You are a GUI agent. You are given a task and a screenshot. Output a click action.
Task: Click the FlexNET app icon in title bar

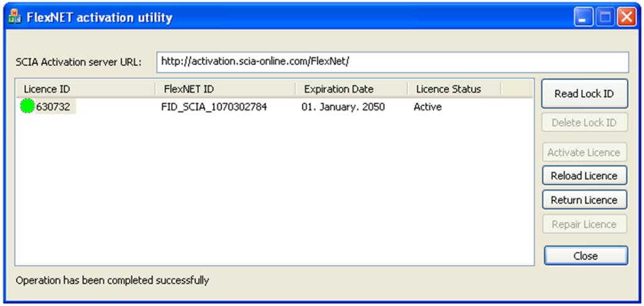click(x=15, y=18)
